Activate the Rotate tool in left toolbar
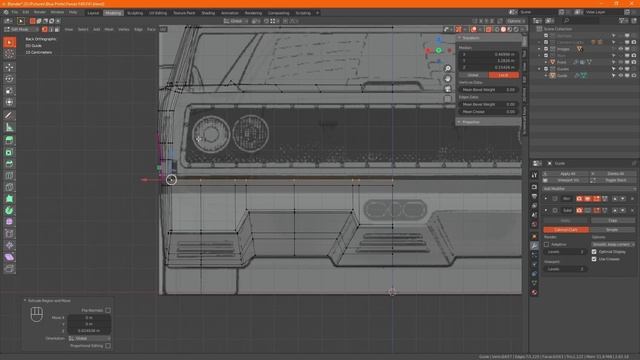The height and width of the screenshot is (360, 640). [x=9, y=79]
